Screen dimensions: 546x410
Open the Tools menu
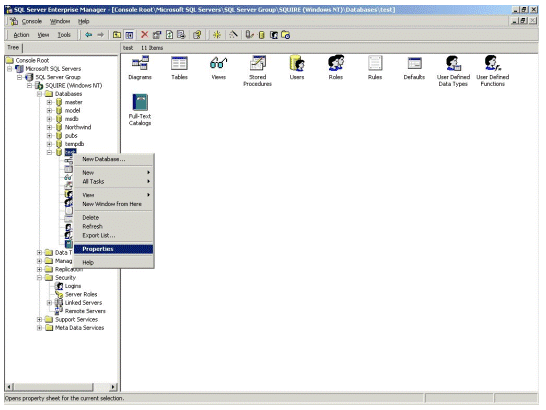(x=64, y=35)
